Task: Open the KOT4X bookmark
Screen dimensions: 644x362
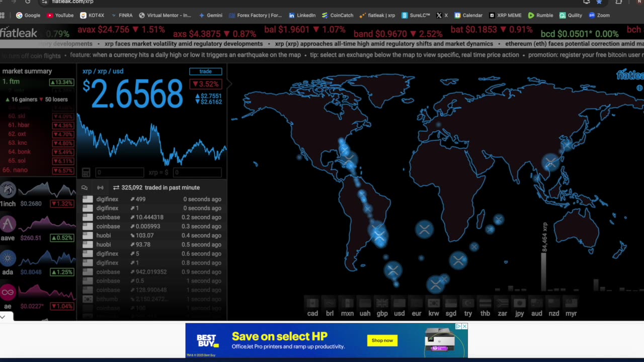Action: coord(93,15)
